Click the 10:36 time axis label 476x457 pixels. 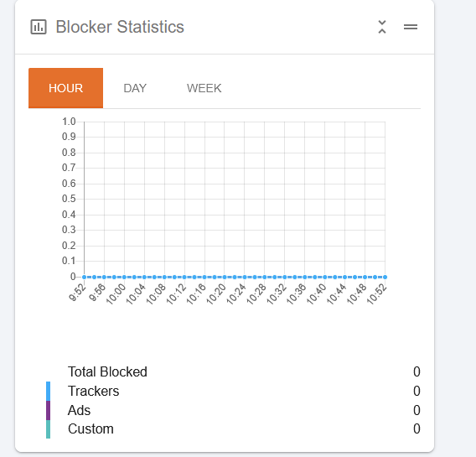coord(297,293)
